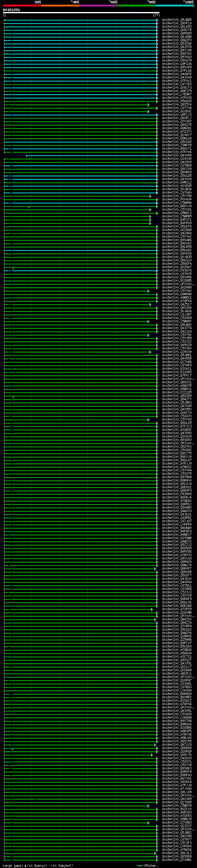The height and width of the screenshot is (868, 197).
Task: Open hit UniRef100_Q8S5Y4
Action: (x=177, y=104)
